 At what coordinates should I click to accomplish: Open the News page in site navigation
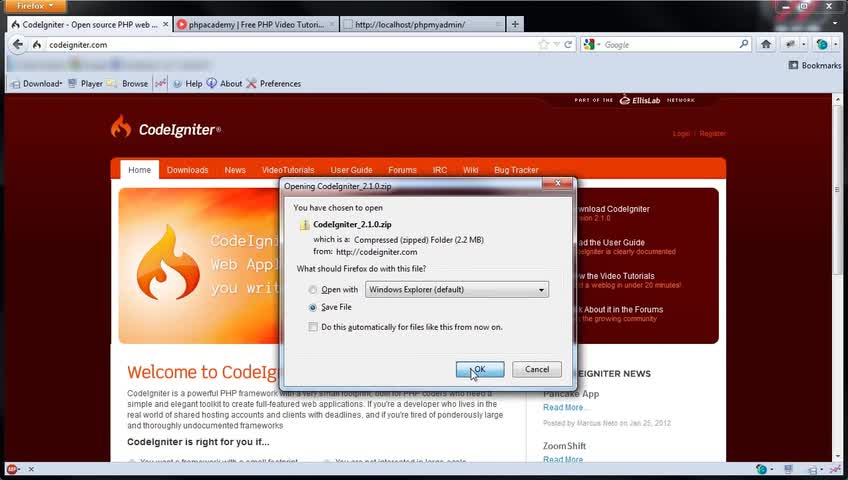point(235,170)
